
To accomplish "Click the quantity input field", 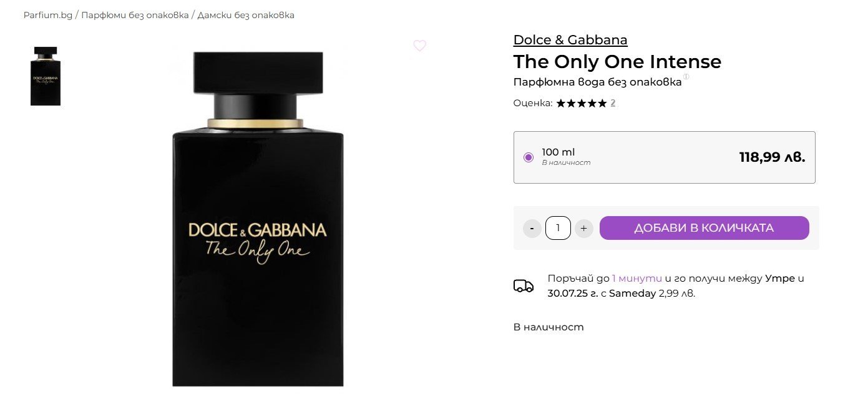I will pos(558,228).
